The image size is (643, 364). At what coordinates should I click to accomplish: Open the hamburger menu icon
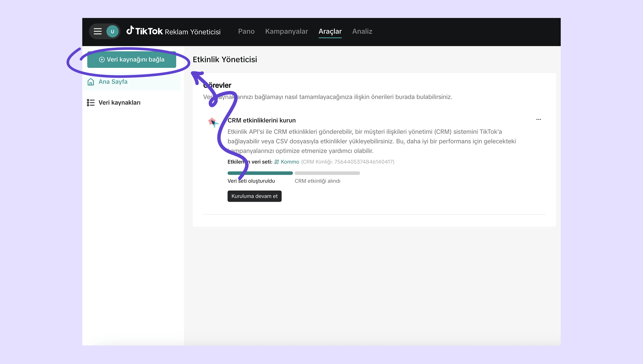[97, 31]
